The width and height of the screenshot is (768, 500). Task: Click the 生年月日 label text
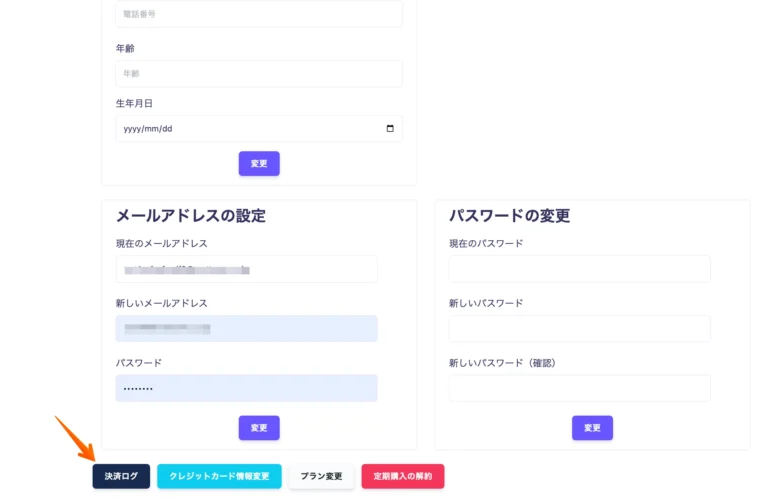point(134,103)
